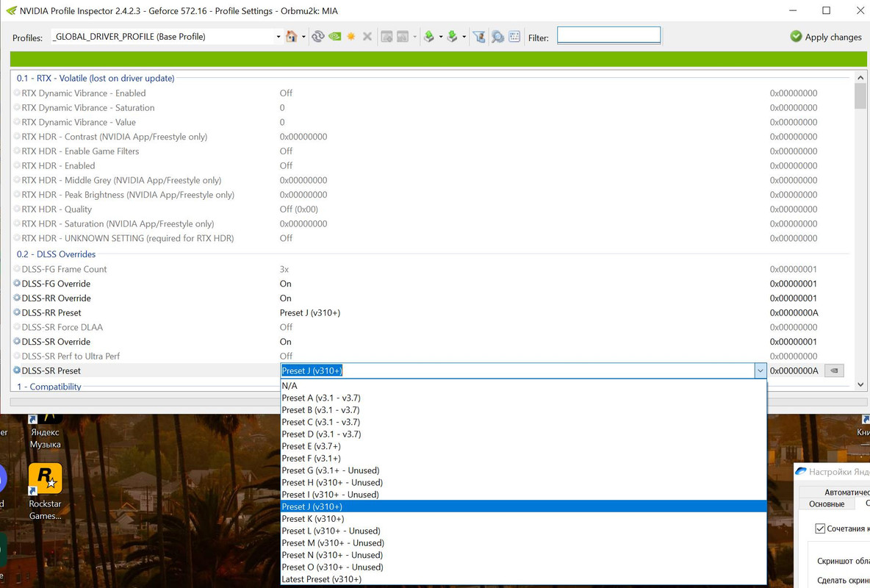870x588 pixels.
Task: Click the Import profiles icon with the down arrow
Action: pyautogui.click(x=452, y=37)
